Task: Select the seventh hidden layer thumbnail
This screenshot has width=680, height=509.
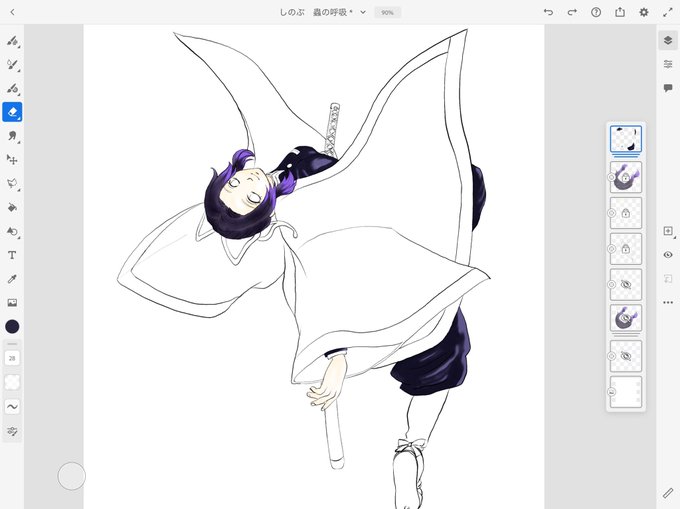Action: [x=626, y=356]
